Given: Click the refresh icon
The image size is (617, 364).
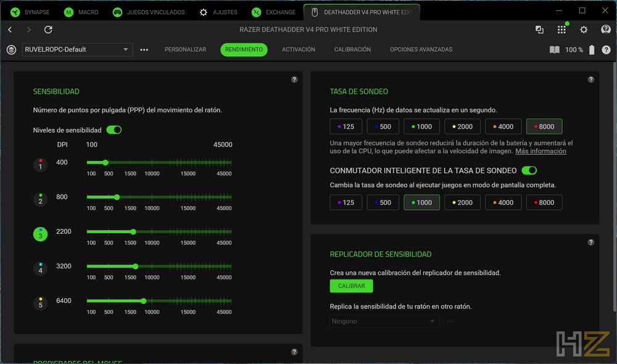Looking at the screenshot, I should coord(48,30).
